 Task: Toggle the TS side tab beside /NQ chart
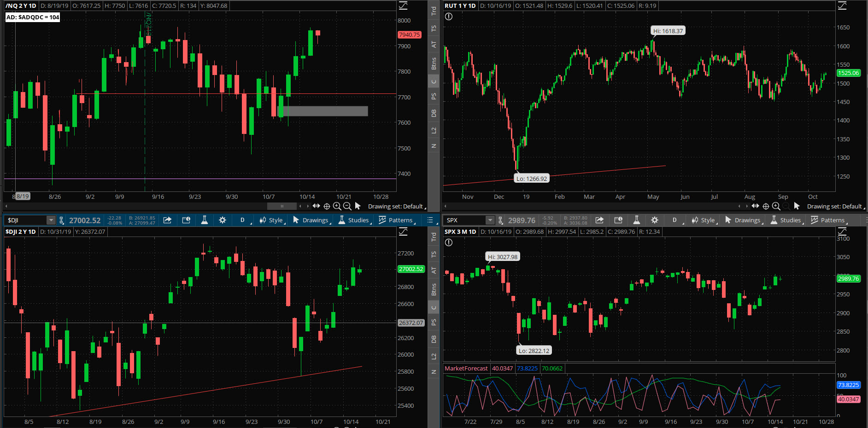[x=434, y=28]
